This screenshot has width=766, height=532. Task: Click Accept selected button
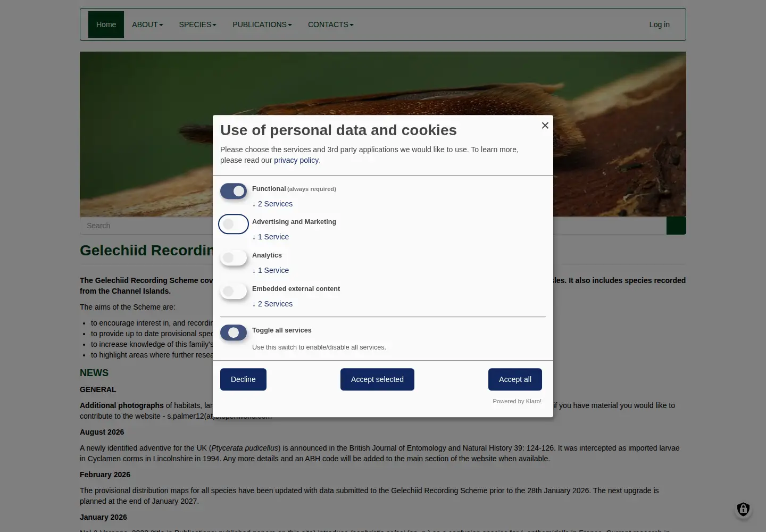pos(377,379)
